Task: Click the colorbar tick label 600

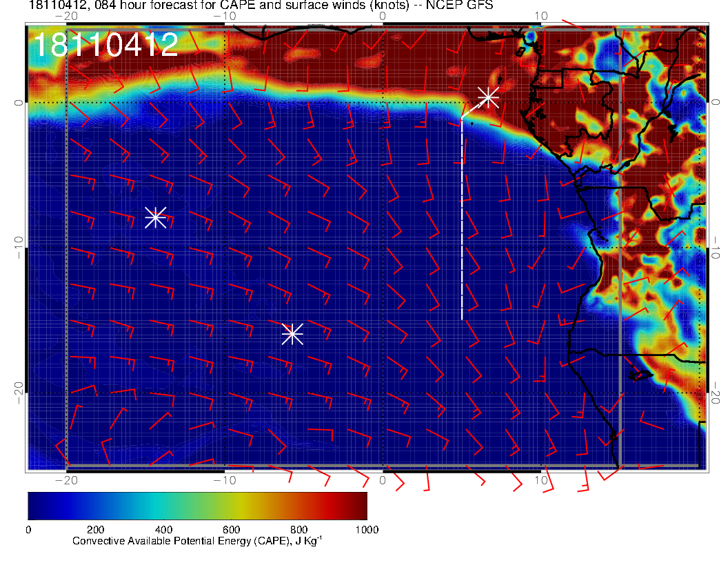Action: click(231, 530)
